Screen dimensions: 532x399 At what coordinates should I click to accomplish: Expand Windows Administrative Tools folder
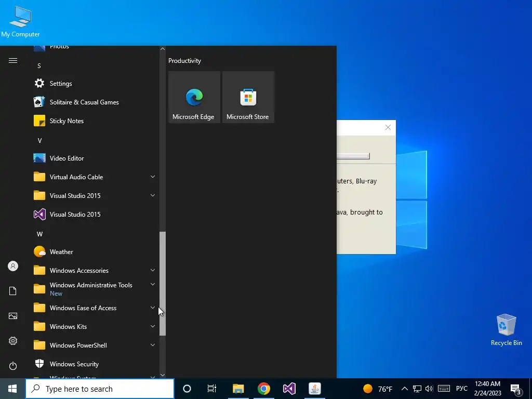click(x=153, y=284)
